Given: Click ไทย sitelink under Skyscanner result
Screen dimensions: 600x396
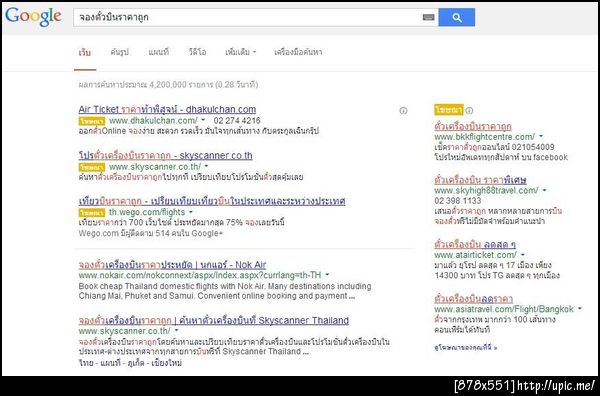Looking at the screenshot, I should (x=86, y=362).
